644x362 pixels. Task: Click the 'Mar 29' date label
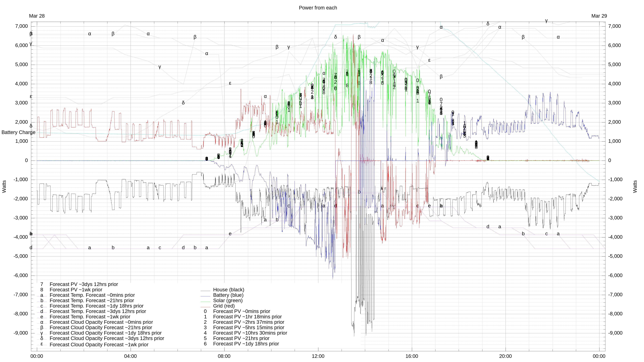click(599, 16)
